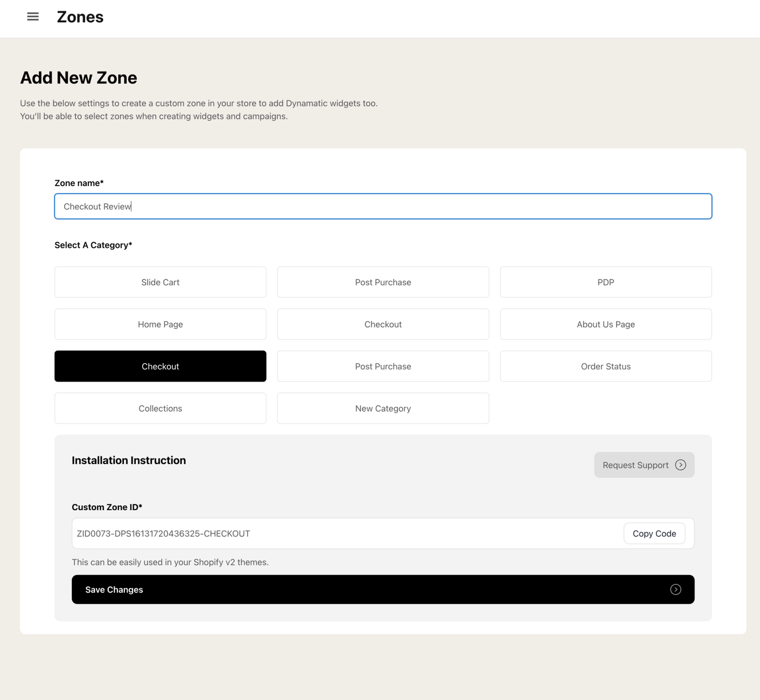Select Post Purchase next to Order Status

click(x=383, y=366)
